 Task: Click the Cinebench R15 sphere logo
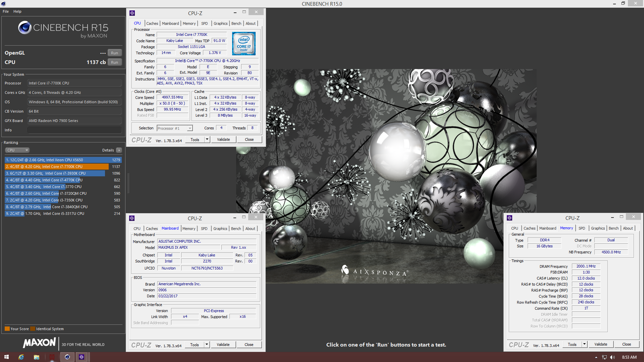25,27
